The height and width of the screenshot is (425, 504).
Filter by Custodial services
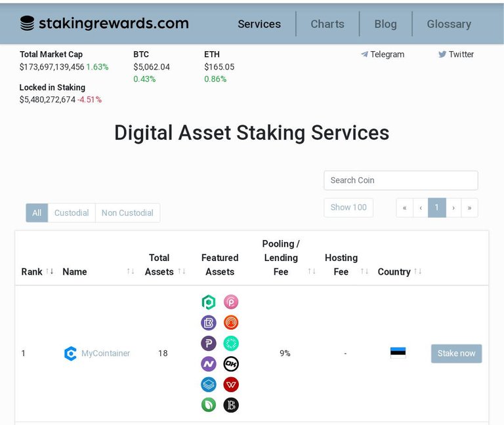point(72,212)
